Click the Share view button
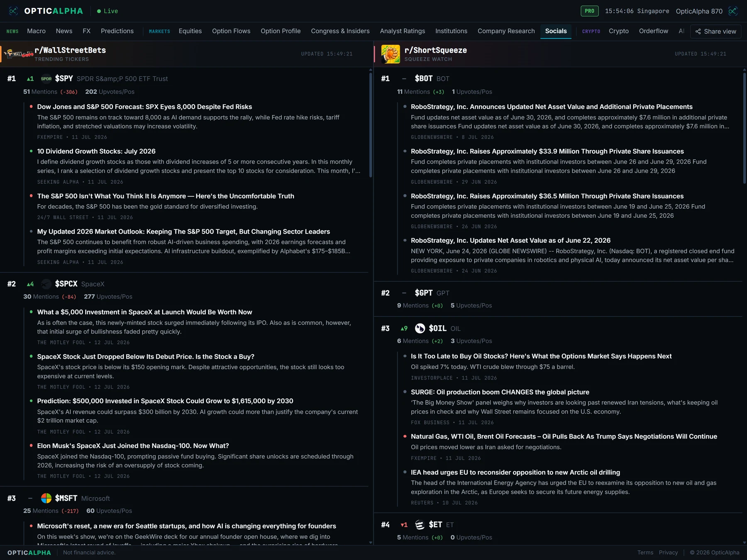Screen dimensions: 747x560 (715, 32)
